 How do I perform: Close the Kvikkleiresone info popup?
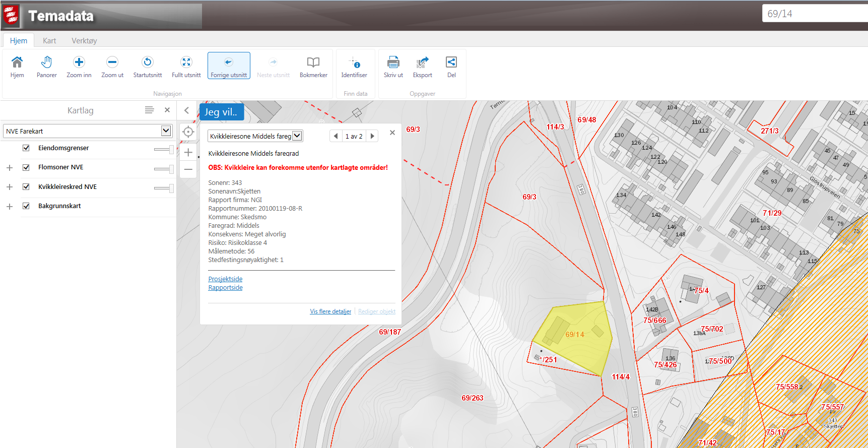392,133
